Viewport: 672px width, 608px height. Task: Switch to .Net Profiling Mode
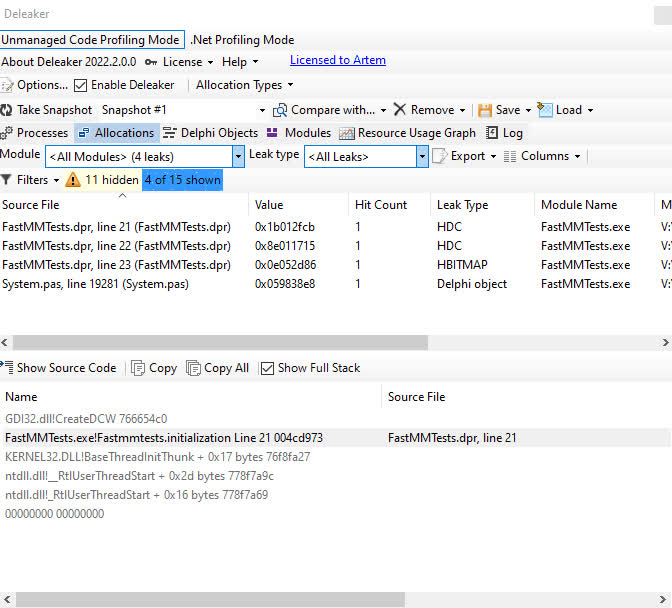[242, 40]
